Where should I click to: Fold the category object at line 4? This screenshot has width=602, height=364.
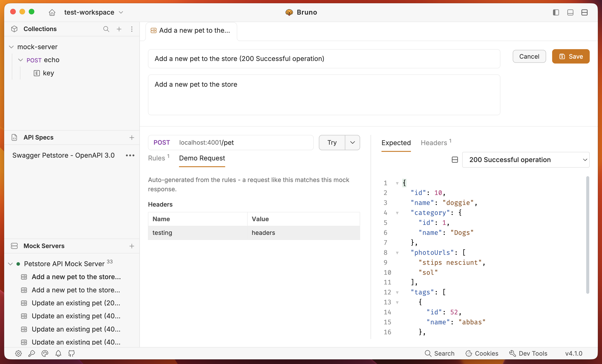397,213
